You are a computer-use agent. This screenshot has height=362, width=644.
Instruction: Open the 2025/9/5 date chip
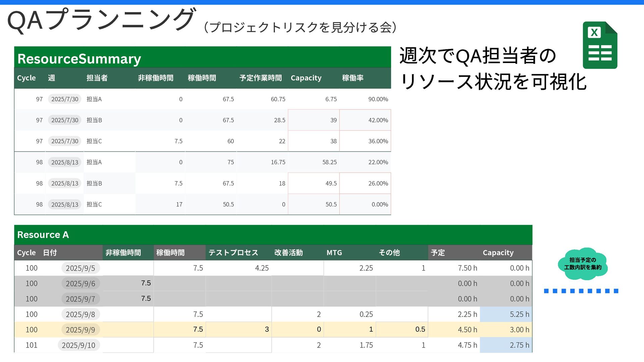[80, 268]
